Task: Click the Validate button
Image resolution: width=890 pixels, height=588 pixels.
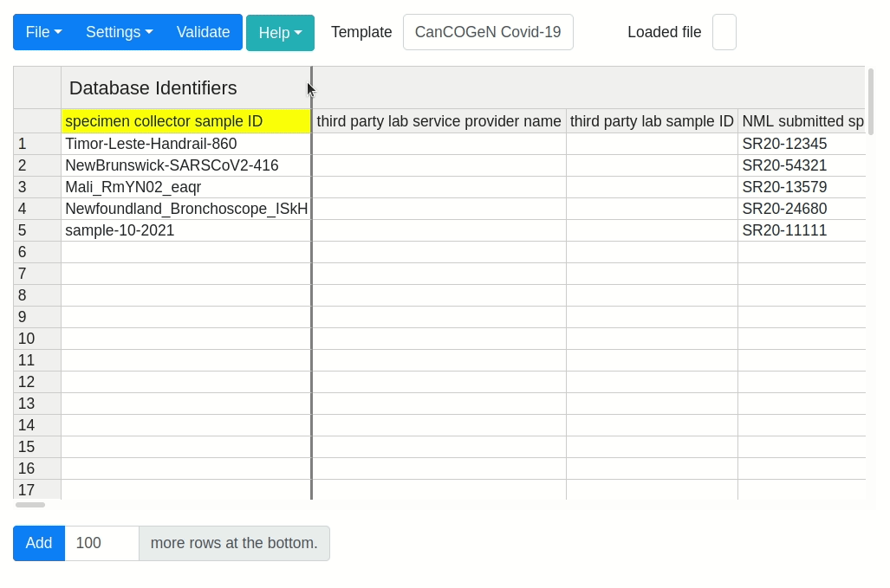Action: [x=203, y=32]
